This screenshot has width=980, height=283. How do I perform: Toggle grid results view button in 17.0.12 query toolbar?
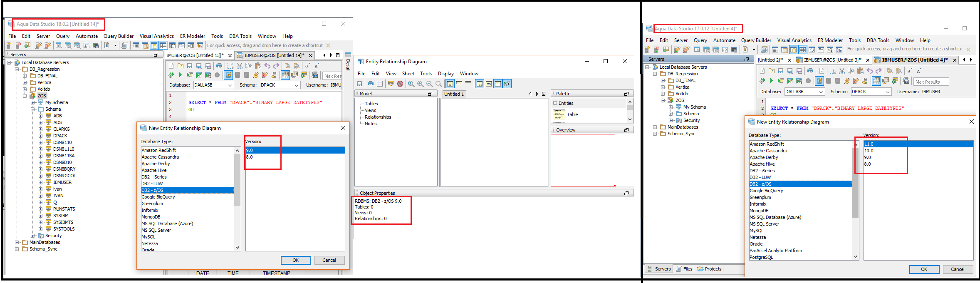[x=876, y=81]
